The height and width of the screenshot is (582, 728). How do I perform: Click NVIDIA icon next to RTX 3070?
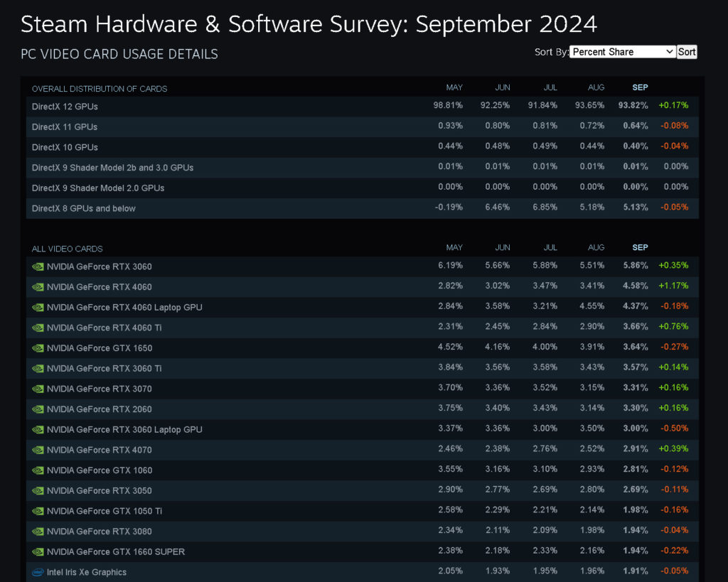pos(38,389)
